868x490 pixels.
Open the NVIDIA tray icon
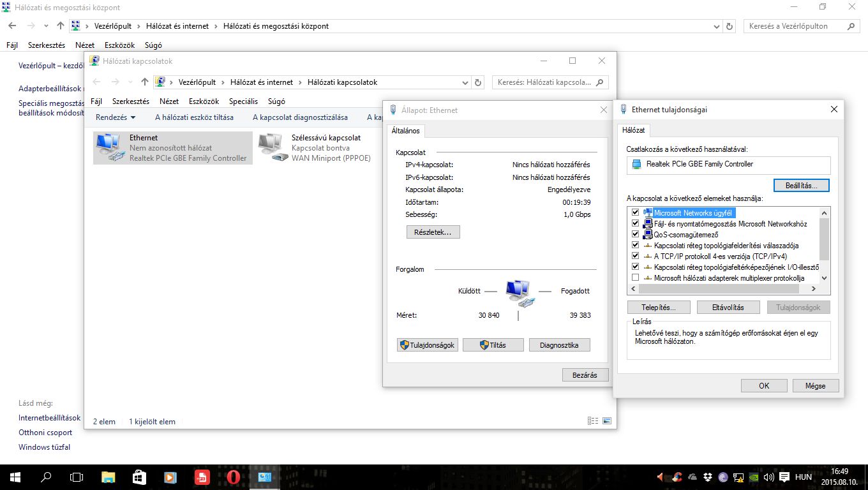pos(754,477)
